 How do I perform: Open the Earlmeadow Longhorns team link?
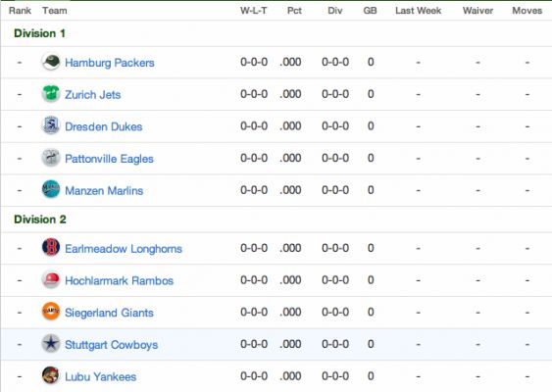tap(124, 249)
